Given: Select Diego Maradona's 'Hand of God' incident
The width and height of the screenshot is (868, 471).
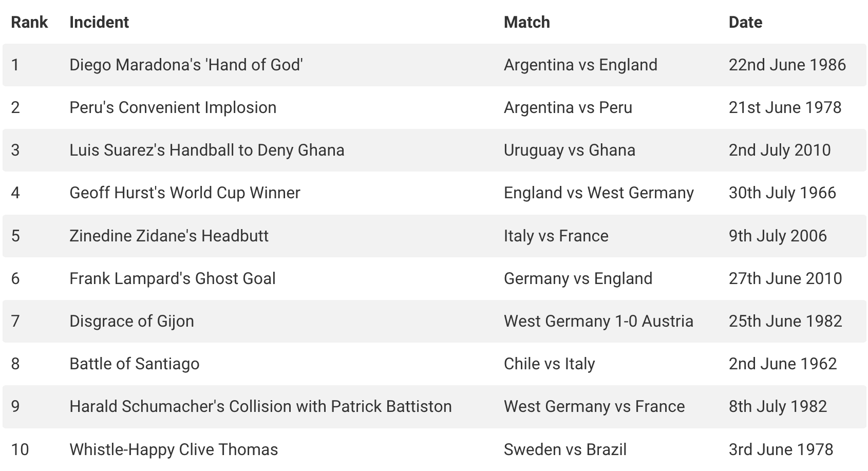Looking at the screenshot, I should [186, 65].
